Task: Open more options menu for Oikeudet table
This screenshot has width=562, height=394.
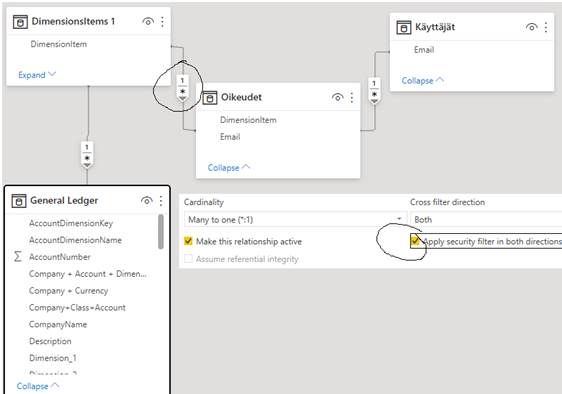Action: (352, 98)
